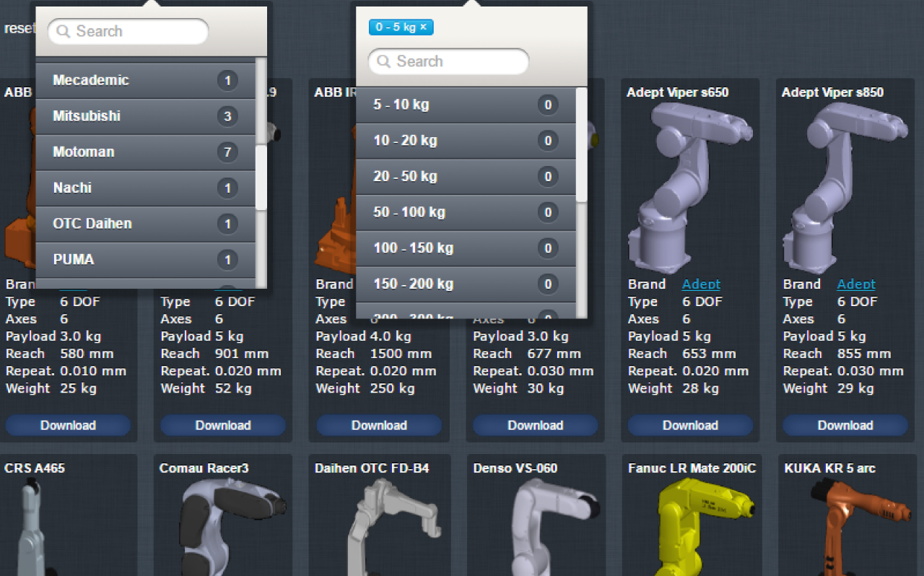
Task: Choose the 100 - 150 kg payload range
Action: (x=466, y=248)
